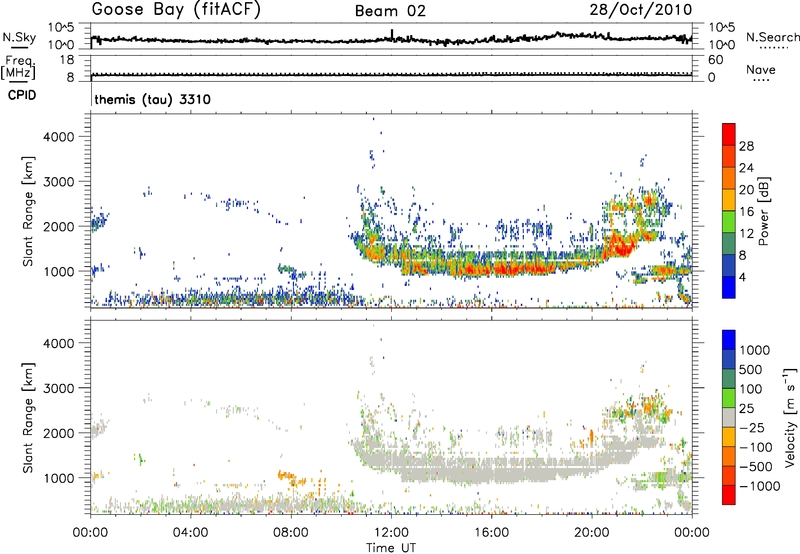Click the 'Beam 02' label
800x554 pixels.
click(390, 11)
